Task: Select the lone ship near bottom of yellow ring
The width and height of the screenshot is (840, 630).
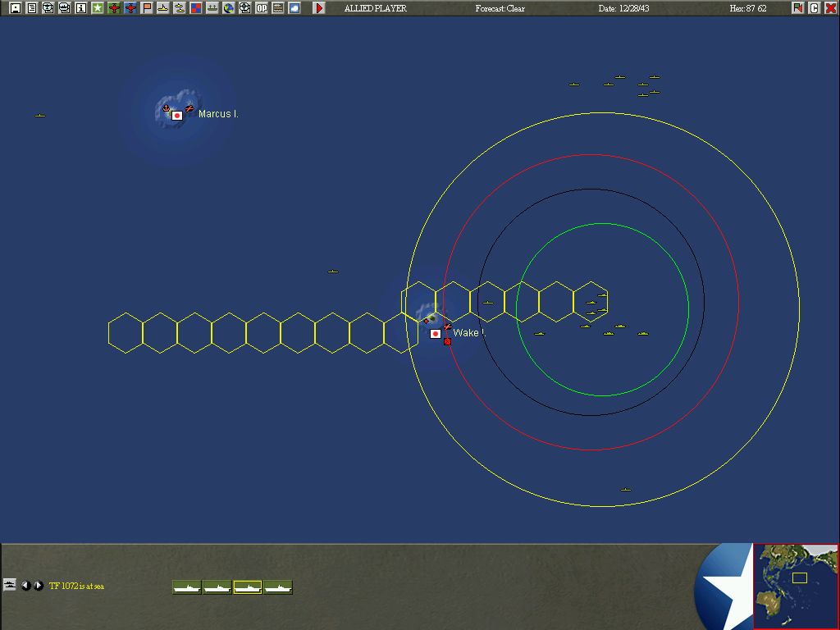Action: (x=625, y=490)
